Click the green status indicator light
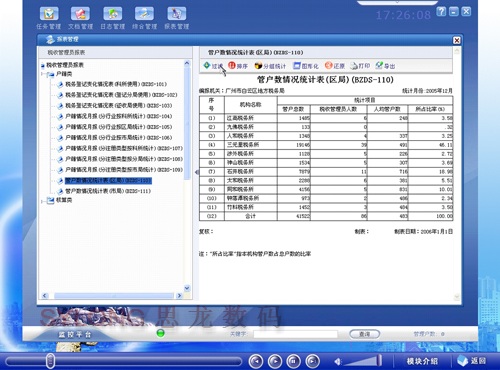The width and height of the screenshot is (500, 370). (x=160, y=333)
